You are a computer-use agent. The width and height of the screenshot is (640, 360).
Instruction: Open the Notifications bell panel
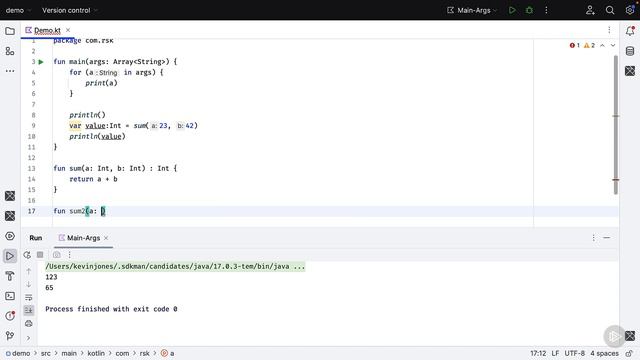[630, 31]
